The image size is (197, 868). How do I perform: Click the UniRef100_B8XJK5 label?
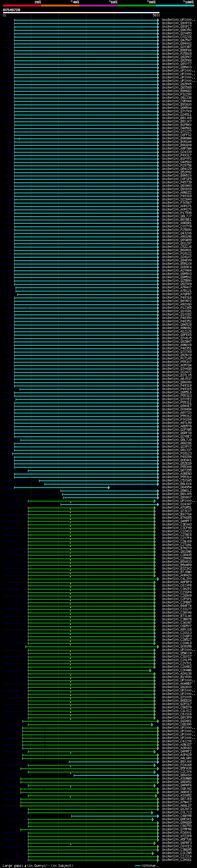pos(177,494)
